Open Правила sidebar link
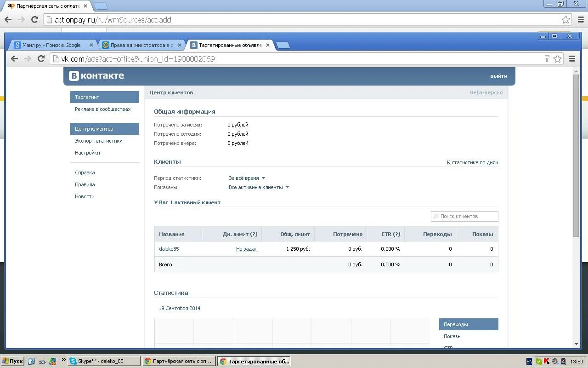The width and height of the screenshot is (588, 368). coord(85,184)
